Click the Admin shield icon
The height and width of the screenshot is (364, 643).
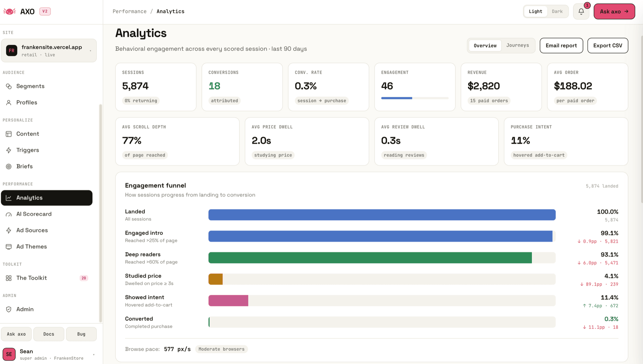click(x=9, y=309)
